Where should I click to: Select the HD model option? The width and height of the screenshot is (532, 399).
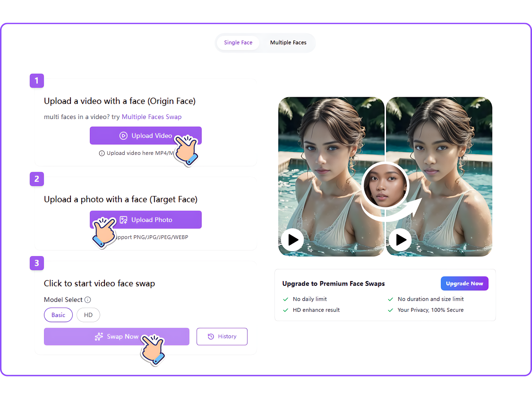click(x=88, y=315)
